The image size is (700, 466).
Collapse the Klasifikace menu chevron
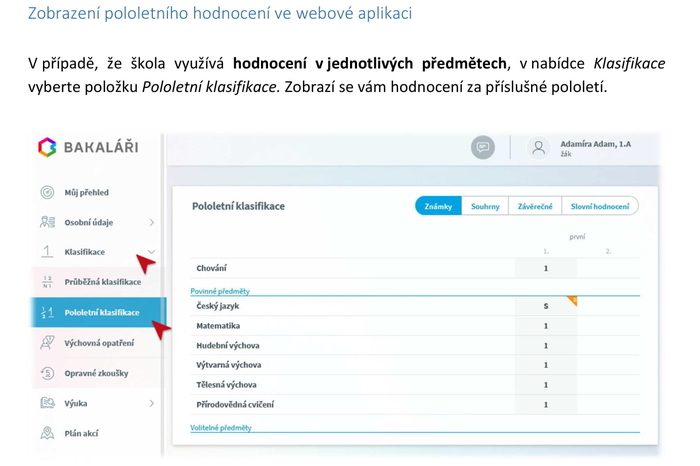coord(151,252)
